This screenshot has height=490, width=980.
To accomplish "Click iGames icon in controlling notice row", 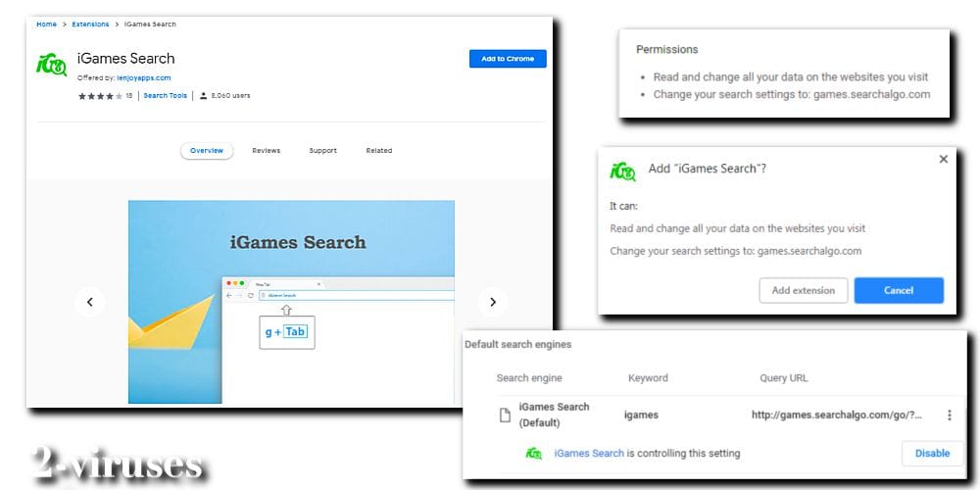I will point(534,454).
